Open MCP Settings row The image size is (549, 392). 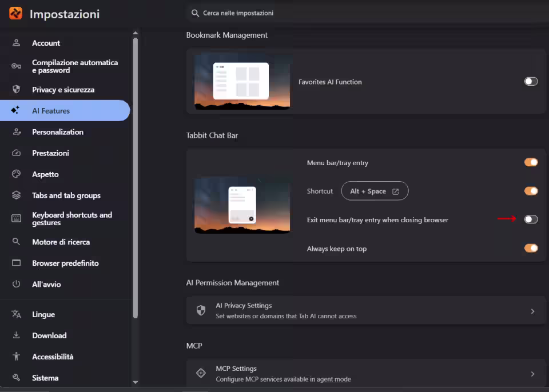pyautogui.click(x=366, y=374)
